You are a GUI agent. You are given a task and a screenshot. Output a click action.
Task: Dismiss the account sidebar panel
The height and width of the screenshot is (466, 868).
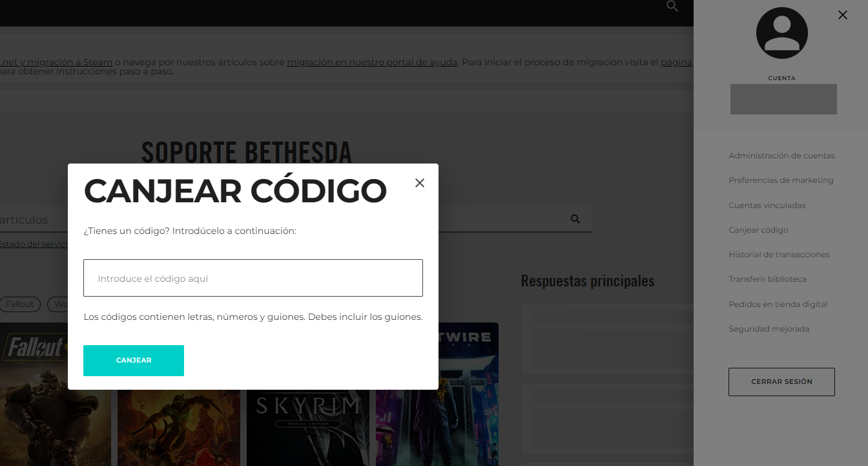point(842,14)
